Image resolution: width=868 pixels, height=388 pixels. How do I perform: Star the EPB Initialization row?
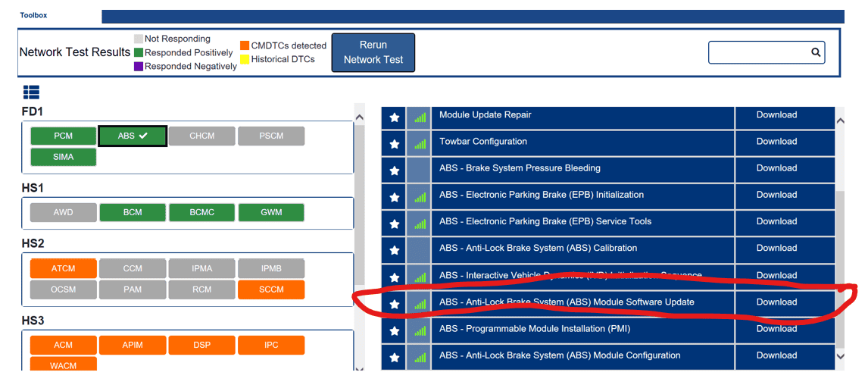point(394,197)
